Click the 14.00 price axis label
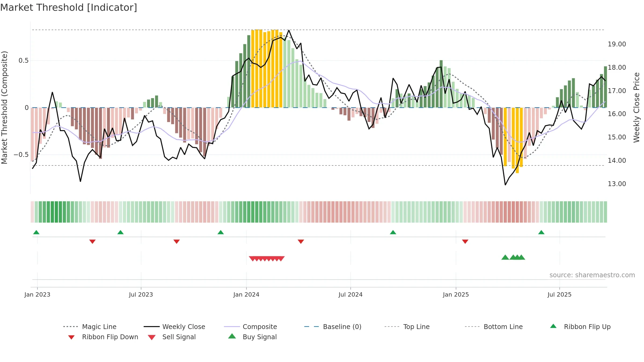The image size is (644, 362). 617,161
